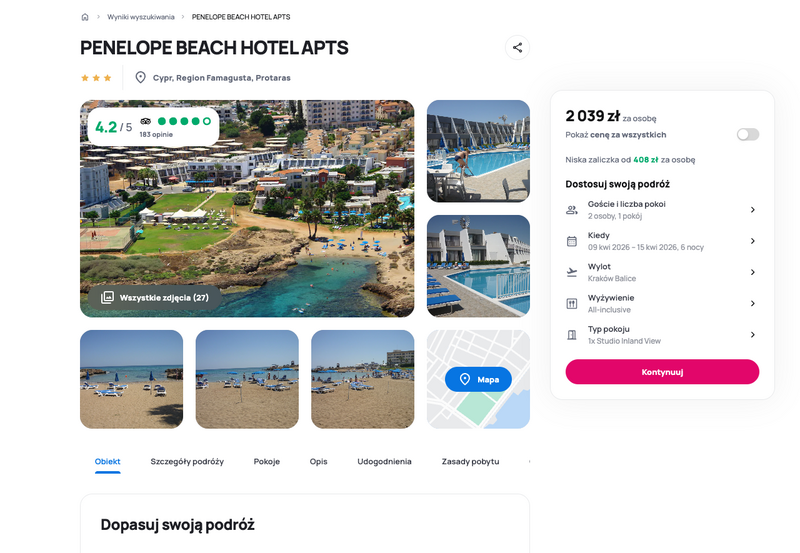Click the airplane icon next to Wylot
800x553 pixels.
[572, 272]
